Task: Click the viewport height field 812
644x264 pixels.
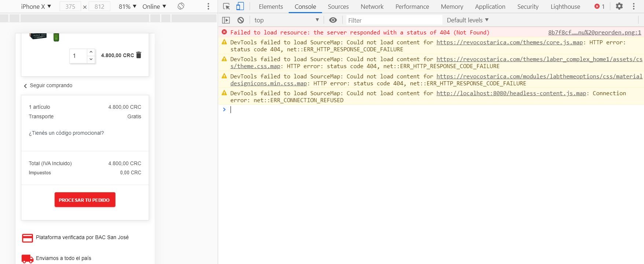Action: click(x=99, y=7)
